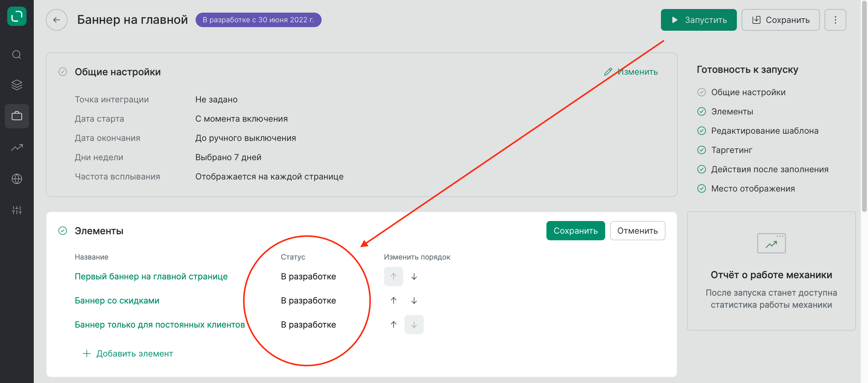Click Отображается на каждой странице value

[269, 177]
